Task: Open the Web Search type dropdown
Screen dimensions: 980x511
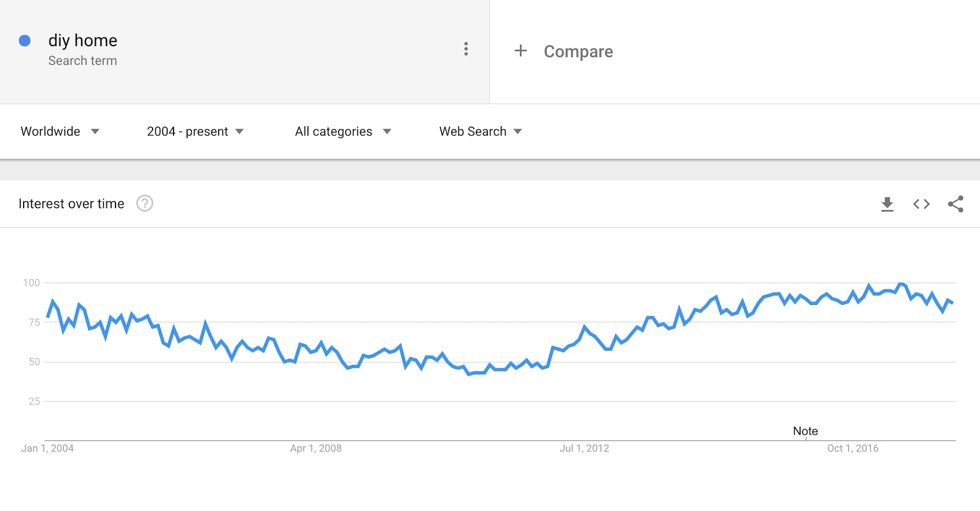Action: pyautogui.click(x=480, y=132)
